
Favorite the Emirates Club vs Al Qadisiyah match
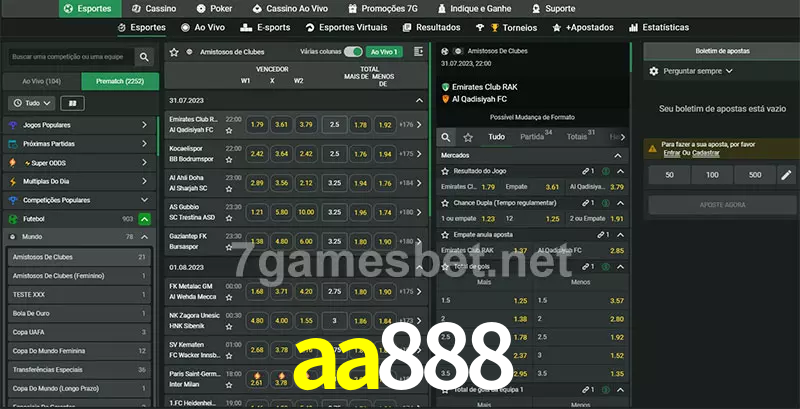click(231, 130)
